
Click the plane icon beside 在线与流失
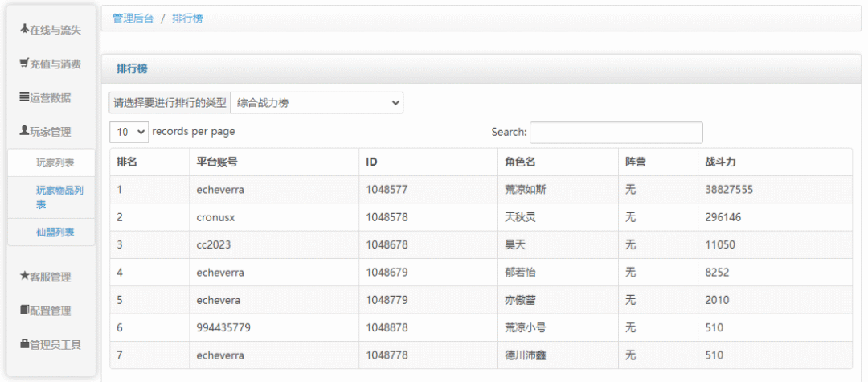[x=24, y=29]
